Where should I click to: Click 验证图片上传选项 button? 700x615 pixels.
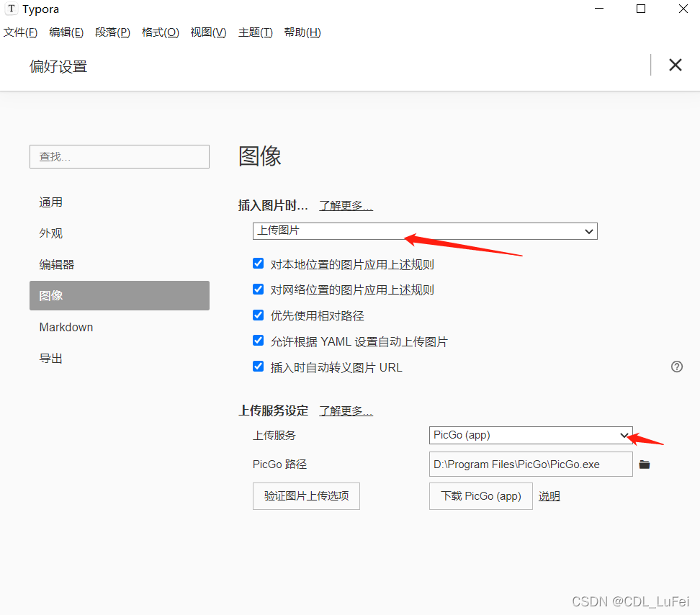tap(306, 496)
